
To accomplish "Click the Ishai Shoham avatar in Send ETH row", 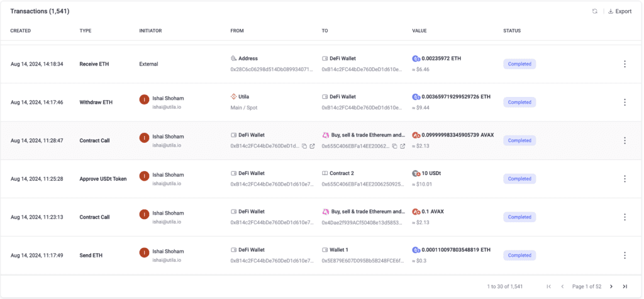I will pos(144,252).
